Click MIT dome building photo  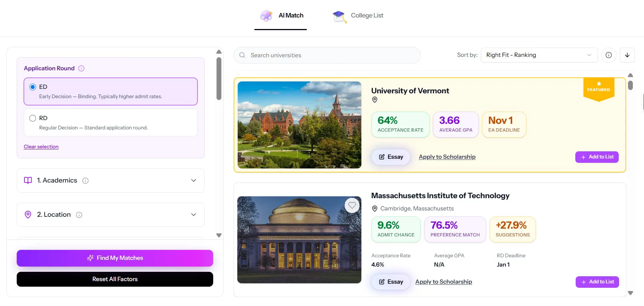[299, 240]
